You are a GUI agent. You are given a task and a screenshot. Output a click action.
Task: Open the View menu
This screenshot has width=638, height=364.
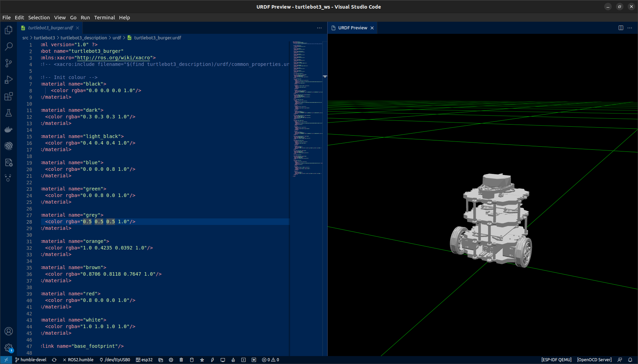pyautogui.click(x=60, y=18)
